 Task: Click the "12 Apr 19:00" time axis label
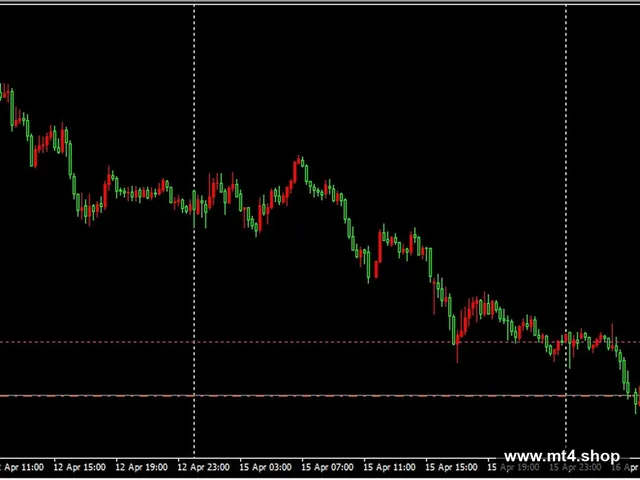coord(142,467)
